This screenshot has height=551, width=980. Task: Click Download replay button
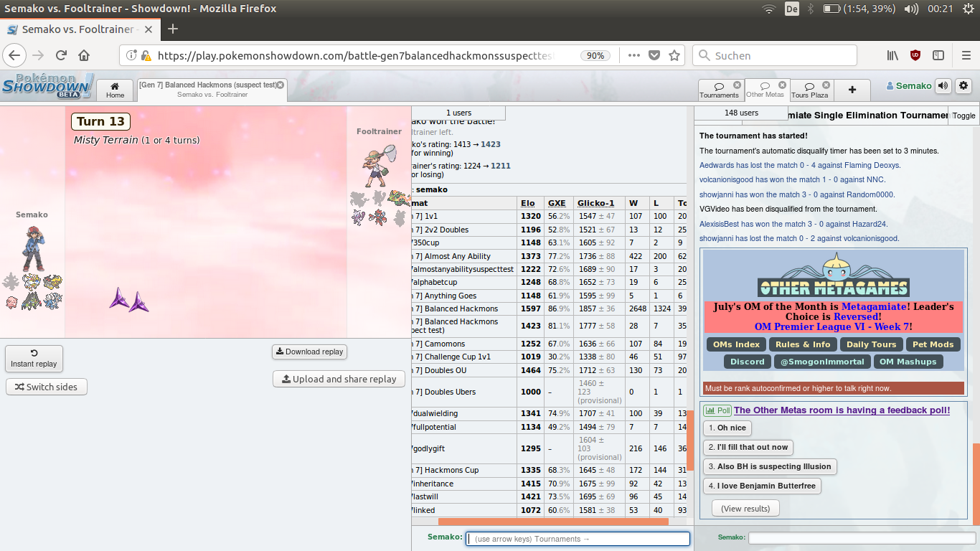[309, 352]
